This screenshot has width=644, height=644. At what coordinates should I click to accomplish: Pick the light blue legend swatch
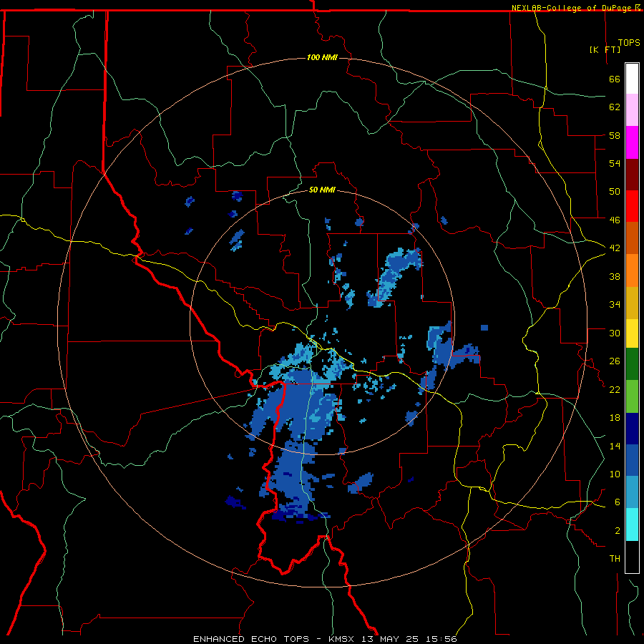point(632,492)
